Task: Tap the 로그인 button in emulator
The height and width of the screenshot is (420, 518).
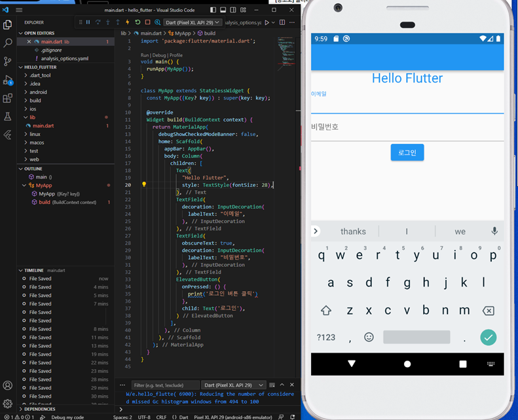Action: pyautogui.click(x=407, y=152)
